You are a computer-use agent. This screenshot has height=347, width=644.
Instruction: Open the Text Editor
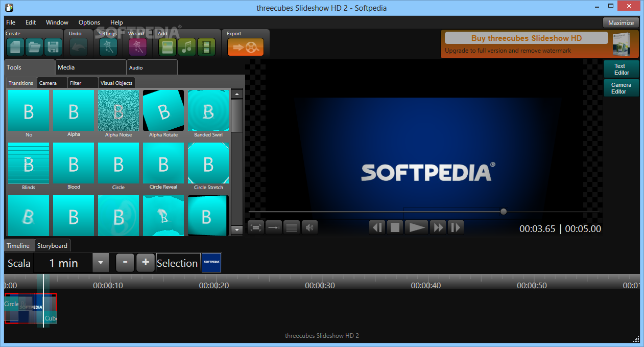pyautogui.click(x=622, y=69)
